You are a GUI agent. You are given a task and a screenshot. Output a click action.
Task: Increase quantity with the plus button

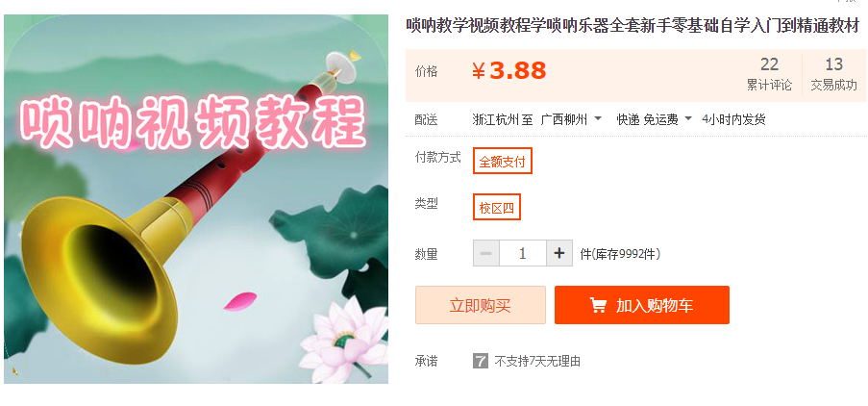point(559,254)
